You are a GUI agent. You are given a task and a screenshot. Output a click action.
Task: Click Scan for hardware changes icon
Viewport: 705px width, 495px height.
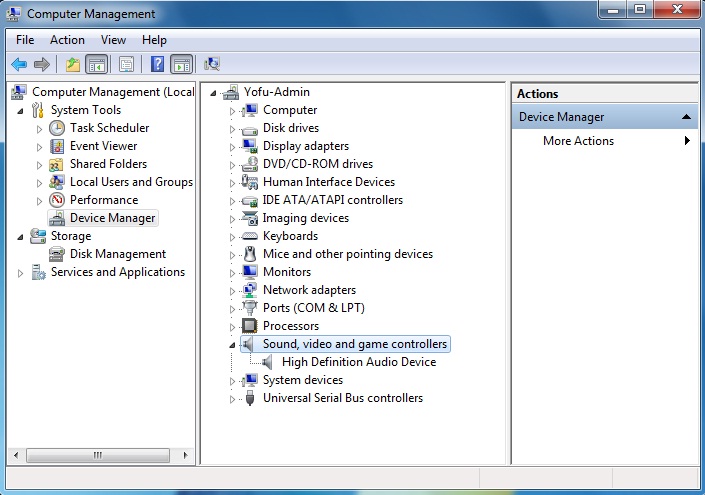(212, 64)
